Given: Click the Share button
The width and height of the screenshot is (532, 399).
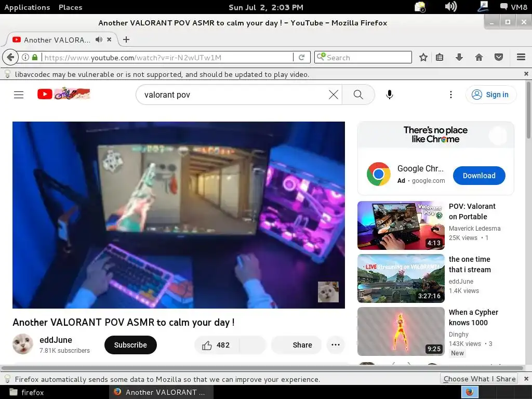Looking at the screenshot, I should click(296, 345).
